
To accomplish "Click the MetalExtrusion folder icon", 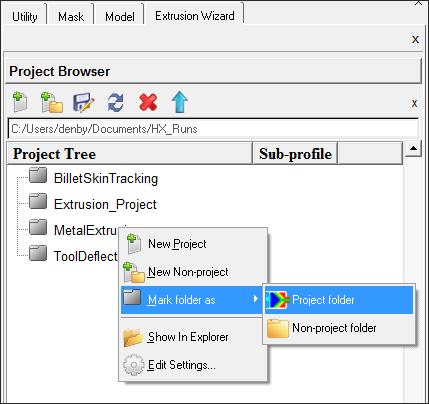I will click(x=38, y=227).
